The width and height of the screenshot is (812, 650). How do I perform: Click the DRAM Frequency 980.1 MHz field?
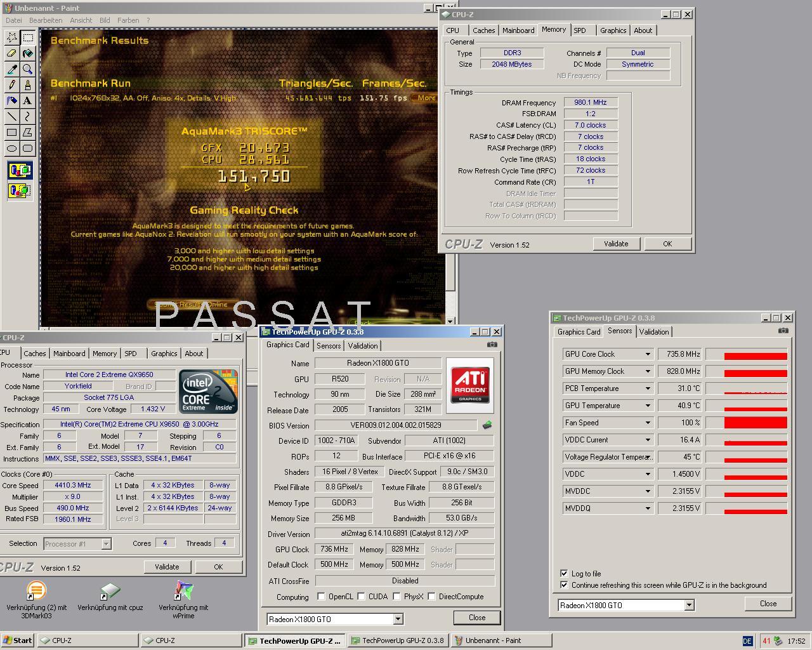coord(591,102)
